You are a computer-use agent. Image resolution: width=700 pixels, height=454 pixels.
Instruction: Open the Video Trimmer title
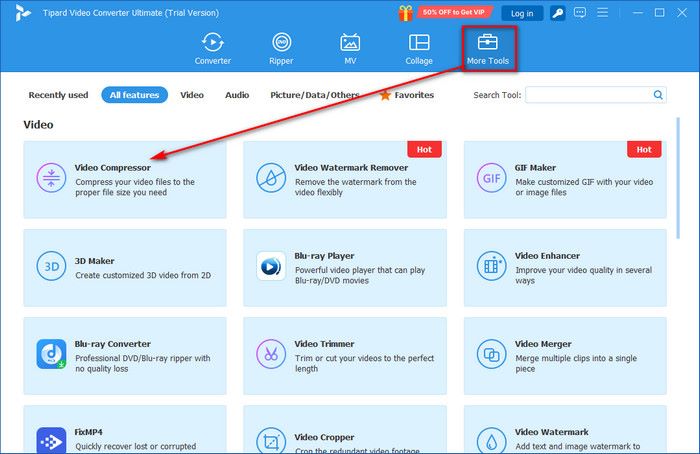pos(324,344)
